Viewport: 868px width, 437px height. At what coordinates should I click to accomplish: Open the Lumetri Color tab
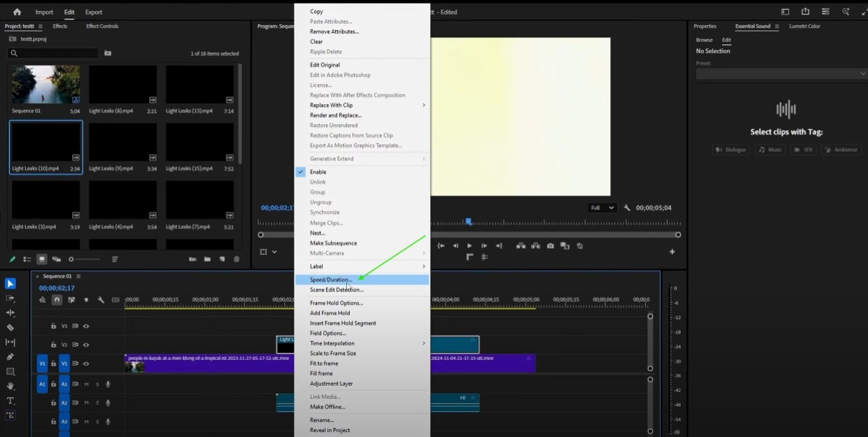(804, 26)
